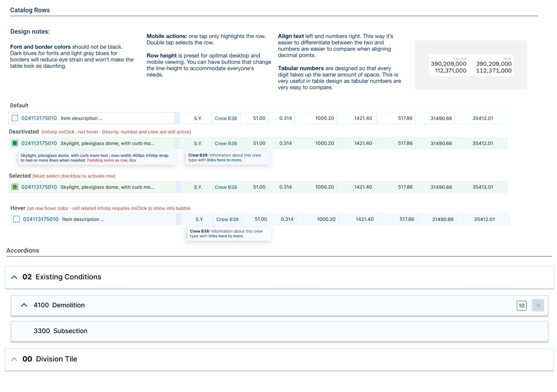557x392 pixels.
Task: Click Crew B38 in the Hover row
Action: (227, 219)
